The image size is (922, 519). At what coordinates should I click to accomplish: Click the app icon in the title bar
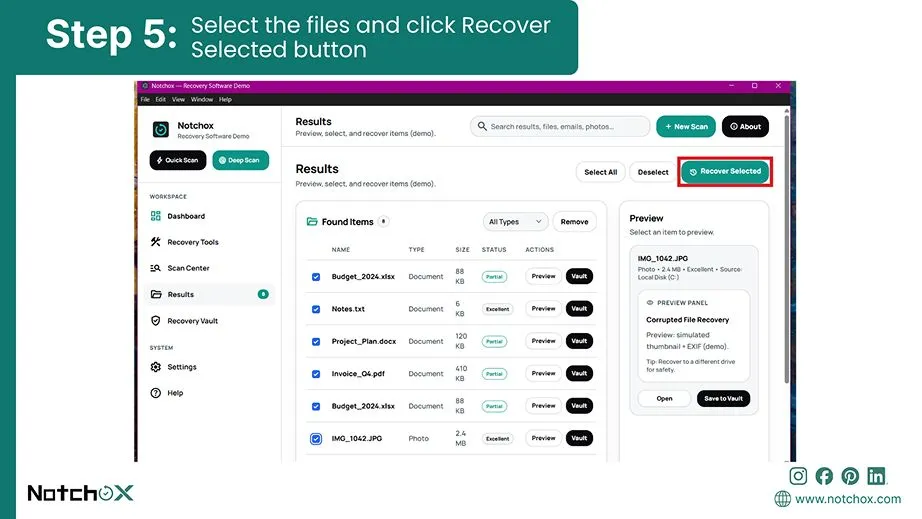[145, 86]
